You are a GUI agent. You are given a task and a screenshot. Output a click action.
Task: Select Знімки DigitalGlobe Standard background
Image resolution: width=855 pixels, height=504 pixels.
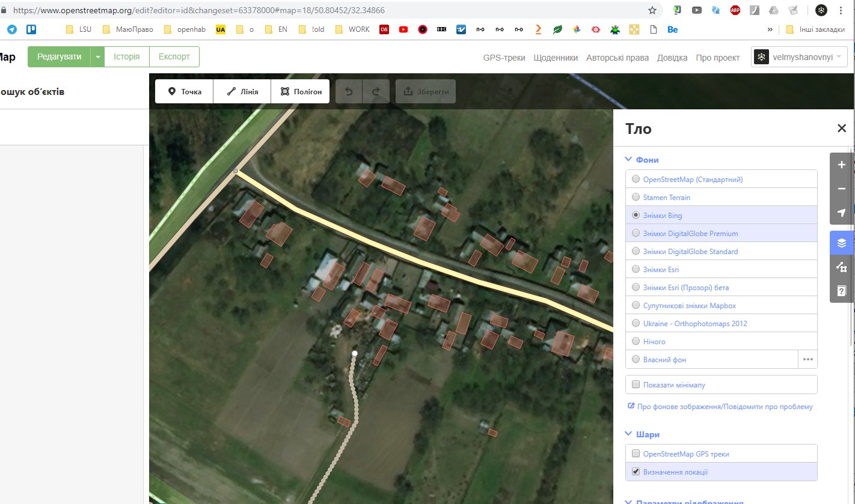click(722, 251)
